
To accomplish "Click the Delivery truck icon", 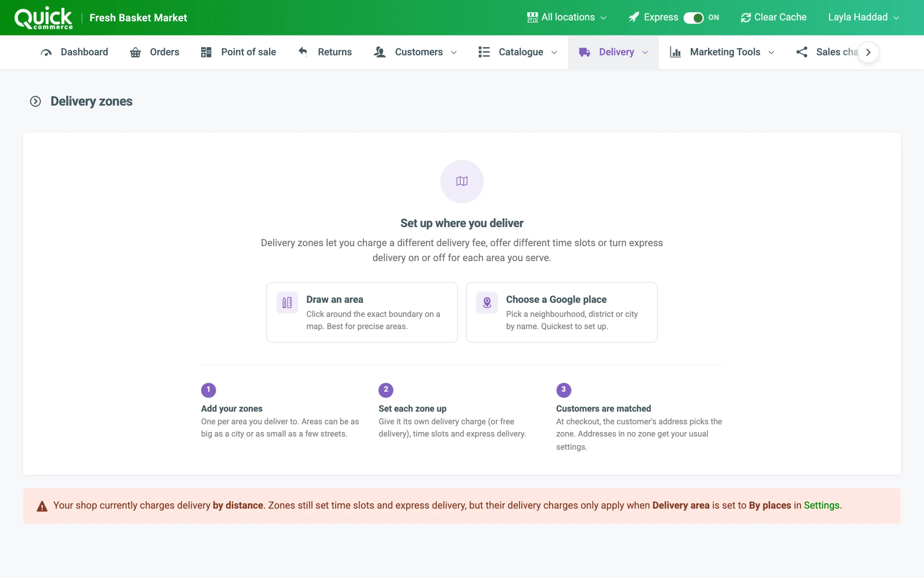I will [584, 52].
